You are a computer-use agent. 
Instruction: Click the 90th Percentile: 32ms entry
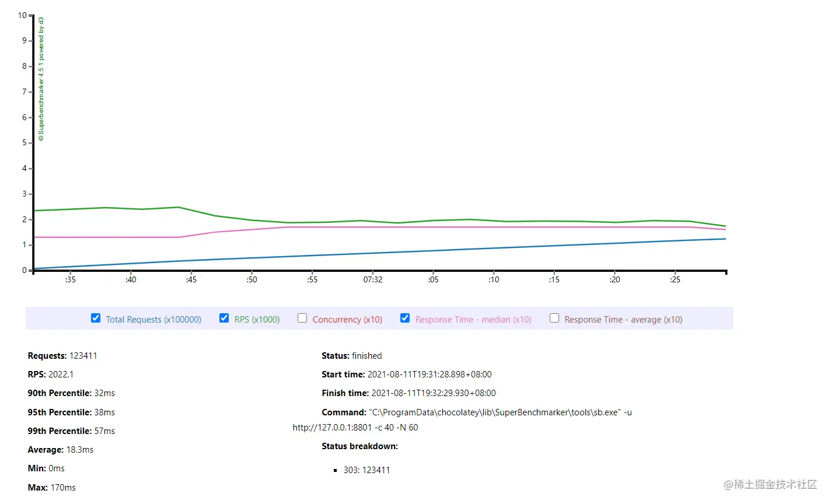[x=71, y=393]
